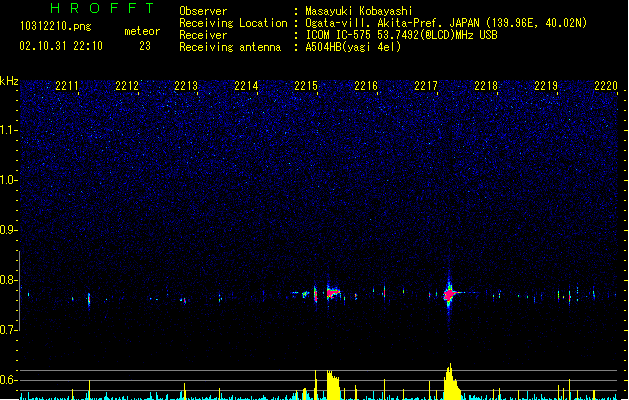
Task: Select the file name 10312210.png
Action: click(x=56, y=26)
